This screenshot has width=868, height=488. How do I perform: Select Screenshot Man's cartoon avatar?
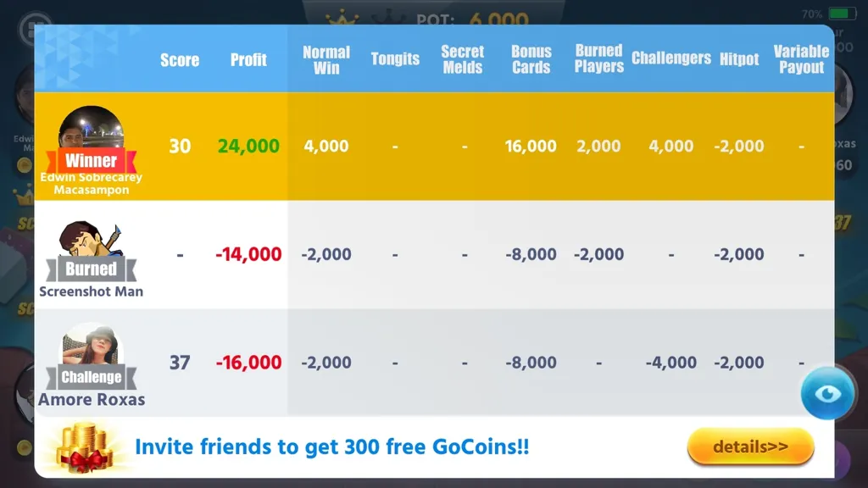point(90,239)
